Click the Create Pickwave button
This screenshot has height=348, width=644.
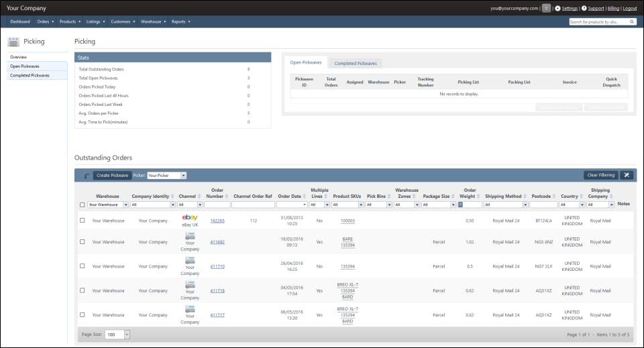pyautogui.click(x=111, y=175)
